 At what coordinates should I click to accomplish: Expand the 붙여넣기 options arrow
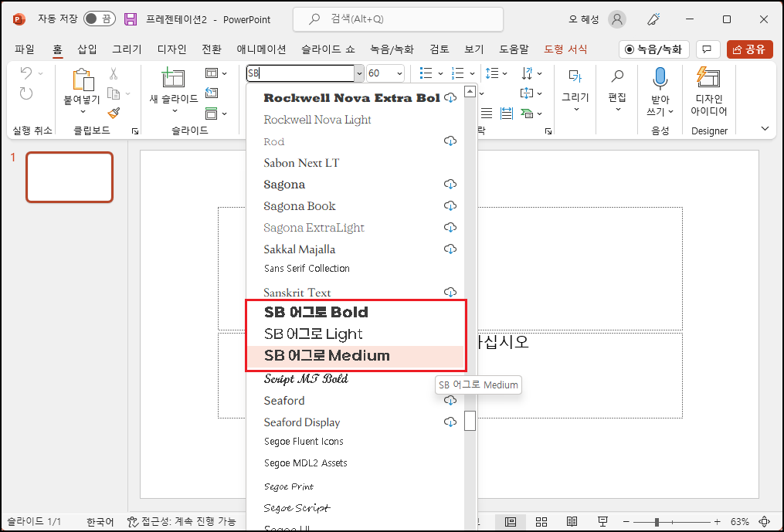(83, 111)
